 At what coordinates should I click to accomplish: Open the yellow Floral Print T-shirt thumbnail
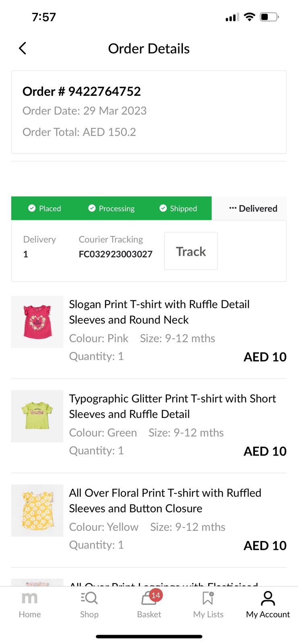pos(37,510)
